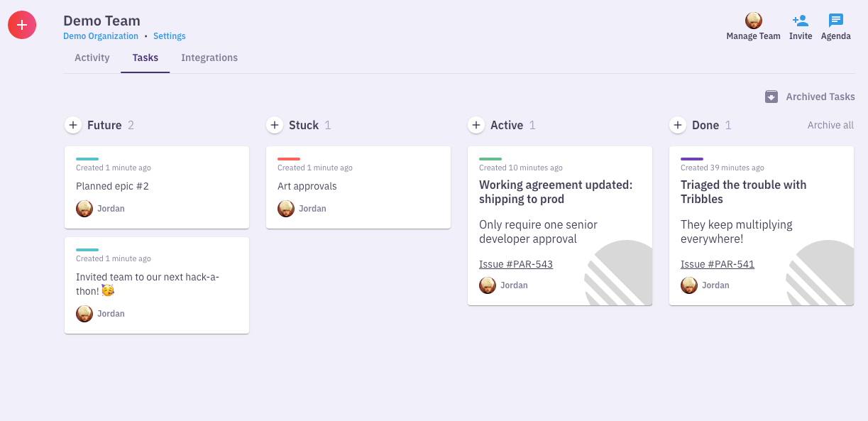
Task: Switch to the Activity tab
Action: [92, 58]
